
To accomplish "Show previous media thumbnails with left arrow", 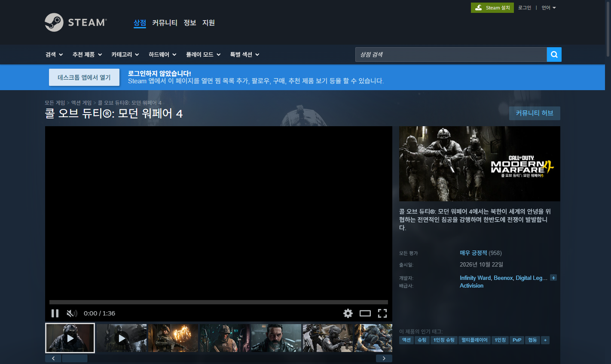I will click(x=53, y=358).
